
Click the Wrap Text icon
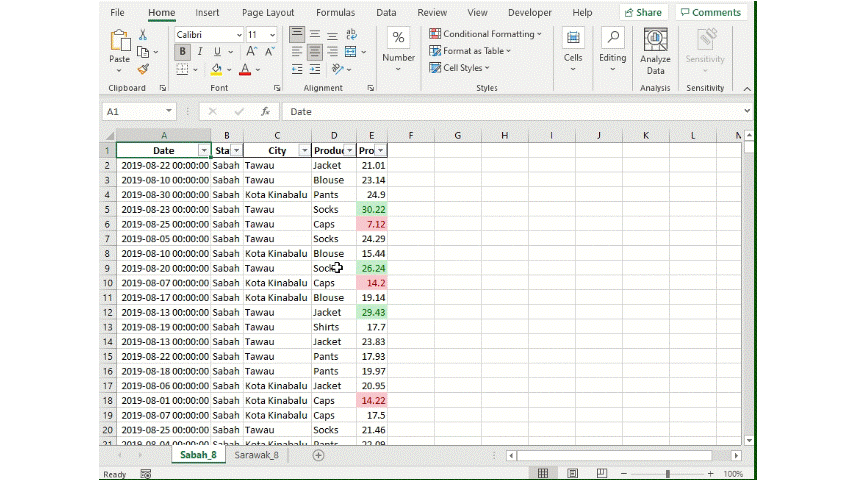click(x=351, y=34)
